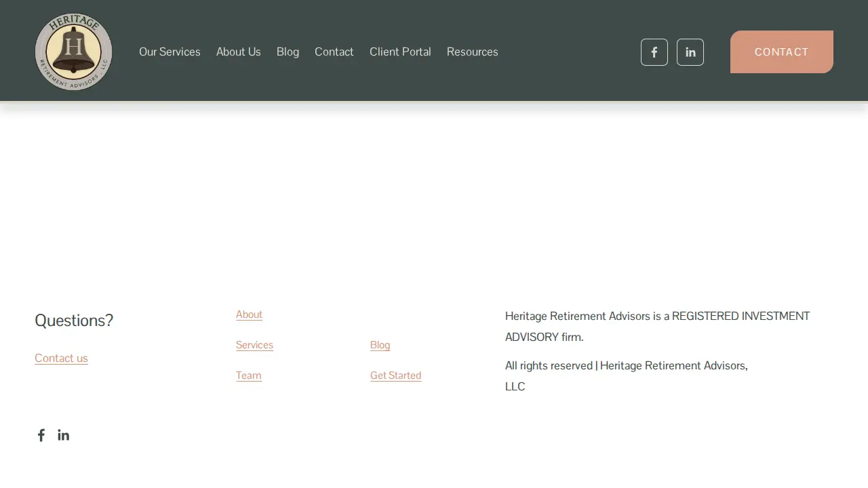
Task: Open the Resources nav item
Action: tap(473, 52)
